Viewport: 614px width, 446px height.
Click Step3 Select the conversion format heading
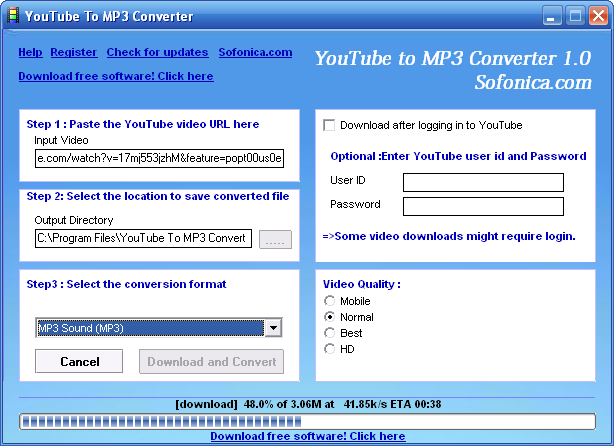[x=126, y=284]
